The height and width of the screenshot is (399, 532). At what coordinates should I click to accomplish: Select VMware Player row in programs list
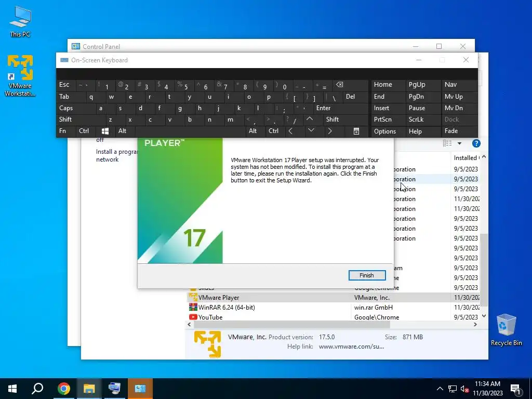[x=334, y=298]
